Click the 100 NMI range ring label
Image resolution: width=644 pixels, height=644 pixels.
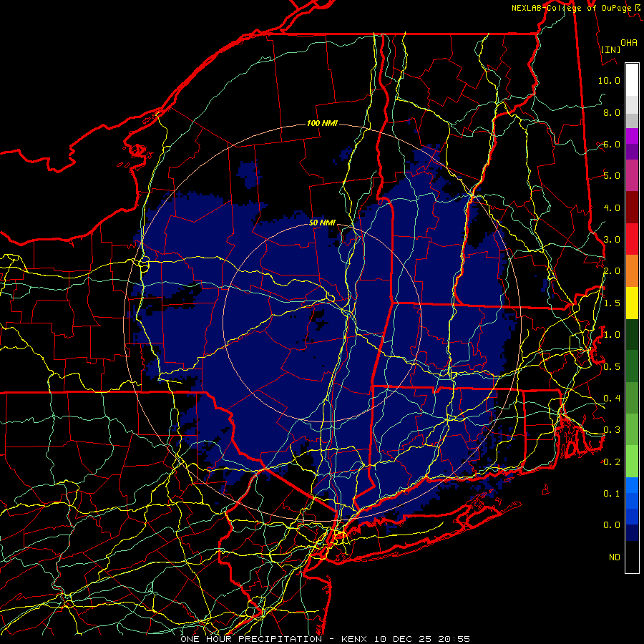322,123
